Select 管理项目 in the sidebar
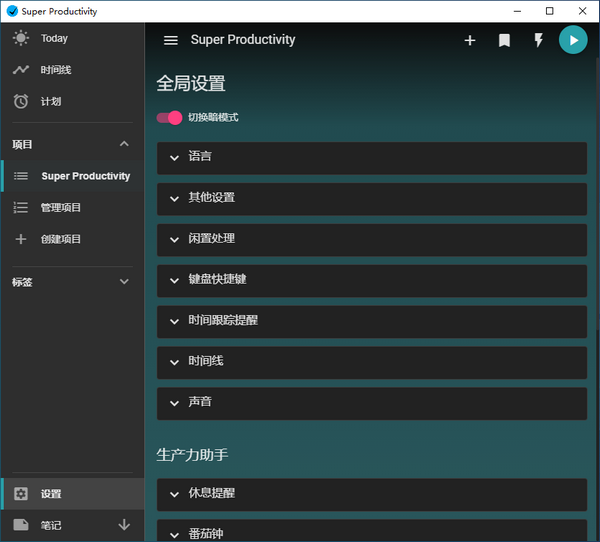Screen dimensions: 600x542 click(61, 207)
